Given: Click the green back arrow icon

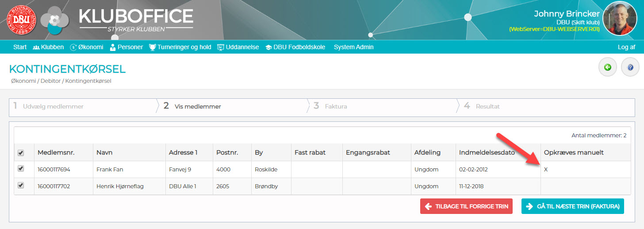Looking at the screenshot, I should pos(608,67).
